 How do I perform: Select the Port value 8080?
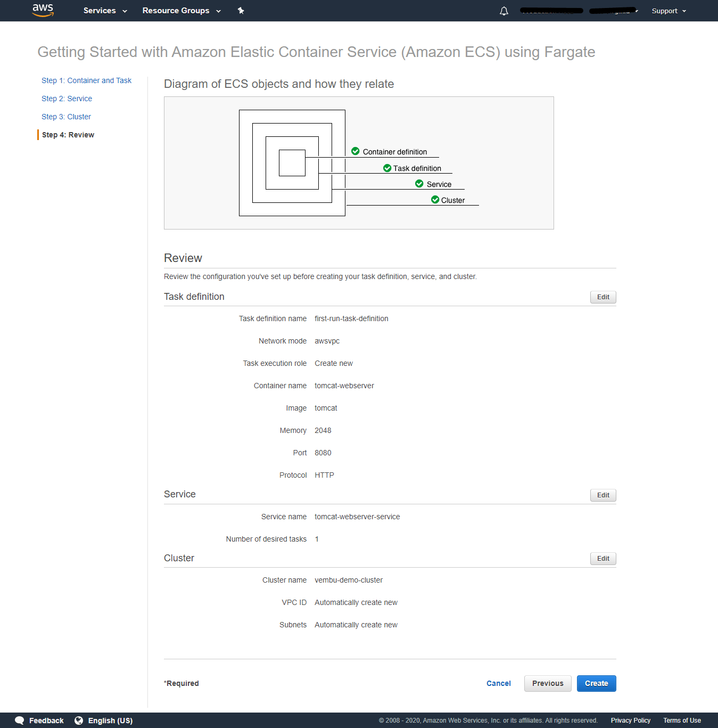pos(323,453)
